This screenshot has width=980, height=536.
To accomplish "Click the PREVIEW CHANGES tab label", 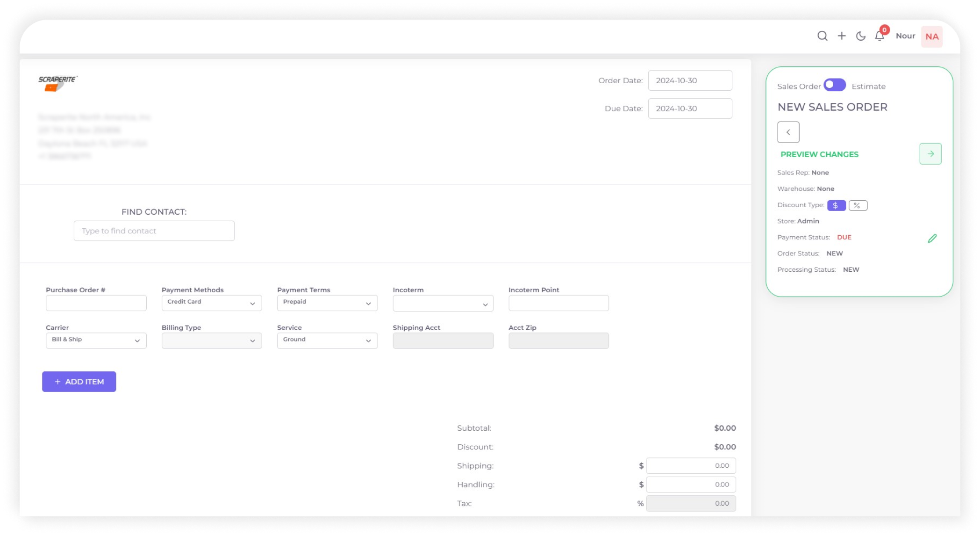I will coord(820,154).
